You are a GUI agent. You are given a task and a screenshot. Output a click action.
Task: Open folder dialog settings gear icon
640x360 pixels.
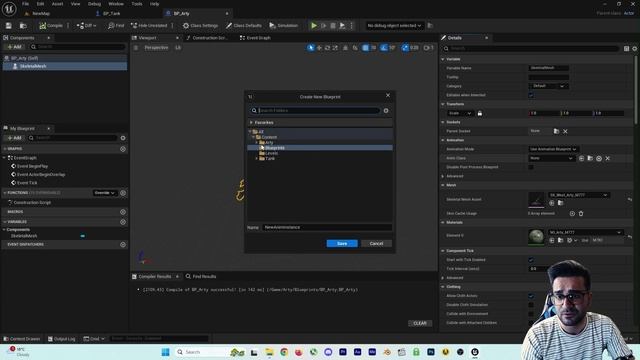[x=386, y=111]
